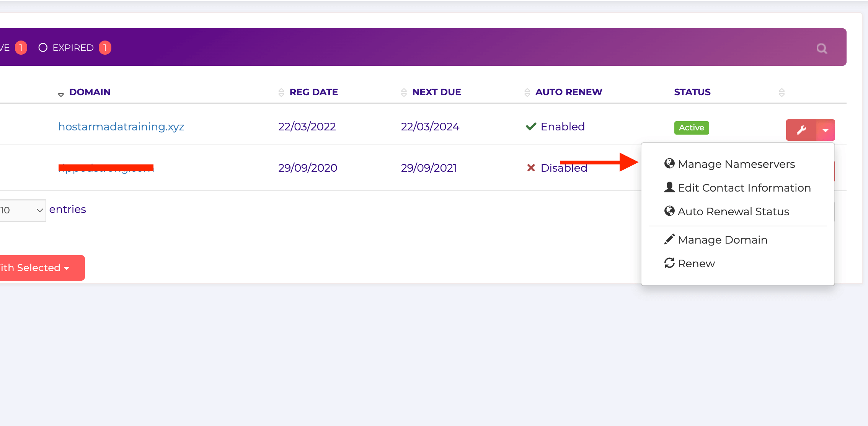868x426 pixels.
Task: Sort by AUTO RENEW column
Action: pos(568,92)
